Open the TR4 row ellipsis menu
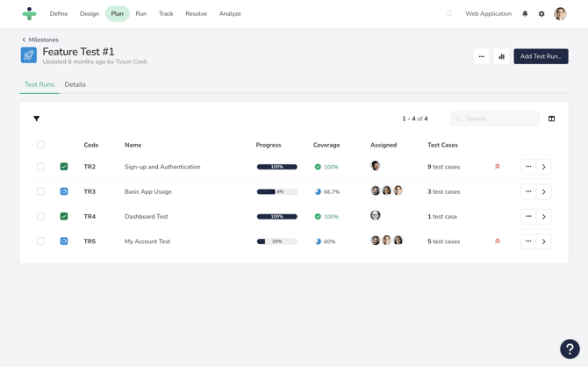The width and height of the screenshot is (588, 367). coord(528,216)
